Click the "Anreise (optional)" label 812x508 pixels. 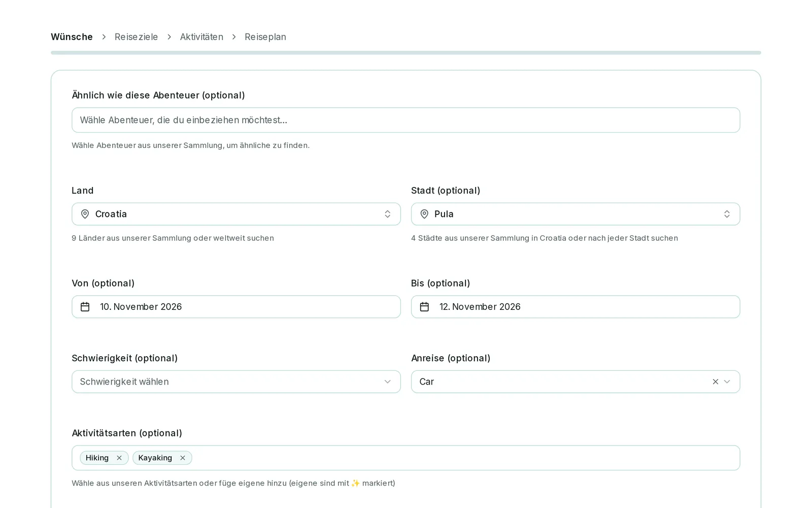click(451, 358)
